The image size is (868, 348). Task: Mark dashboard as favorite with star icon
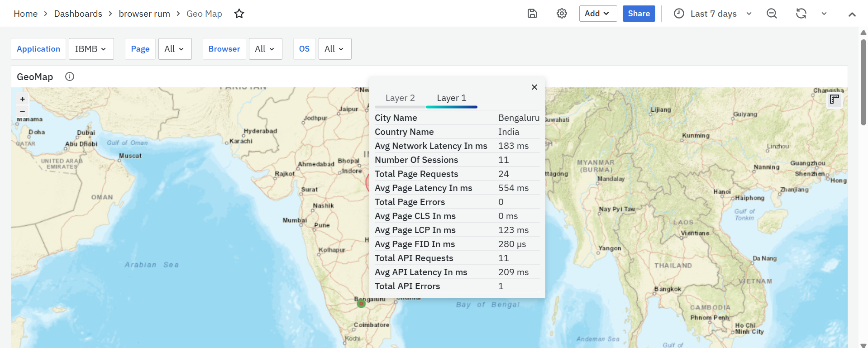click(239, 14)
